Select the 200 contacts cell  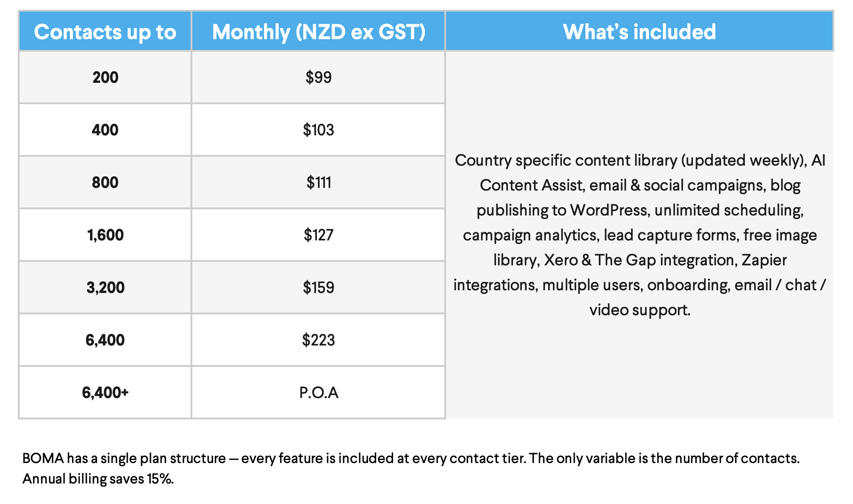tap(106, 77)
